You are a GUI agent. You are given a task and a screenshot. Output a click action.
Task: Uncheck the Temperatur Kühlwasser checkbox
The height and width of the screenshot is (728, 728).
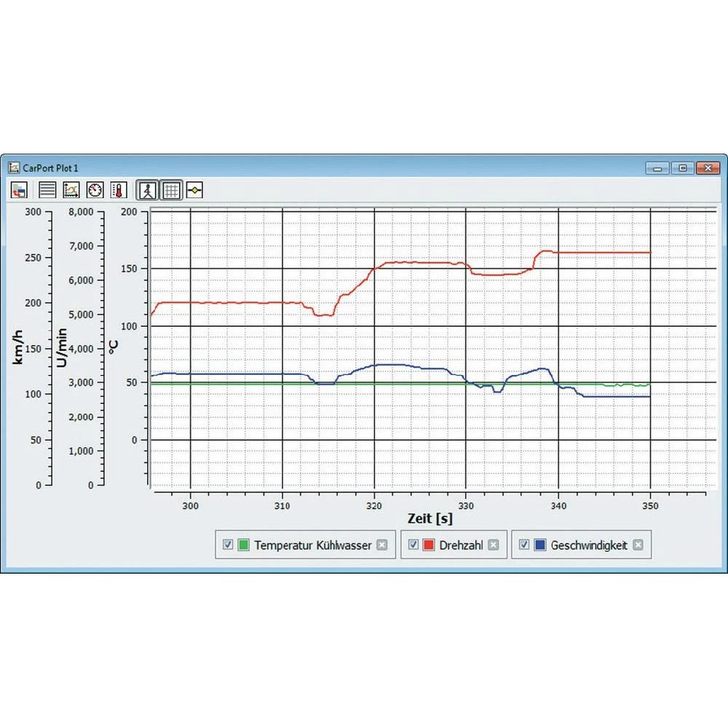pos(228,545)
